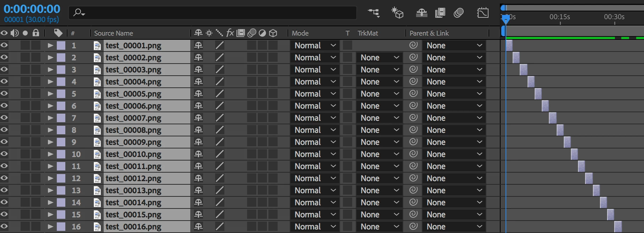Hide the test_00016.png layer
644x233 pixels.
[x=4, y=226]
